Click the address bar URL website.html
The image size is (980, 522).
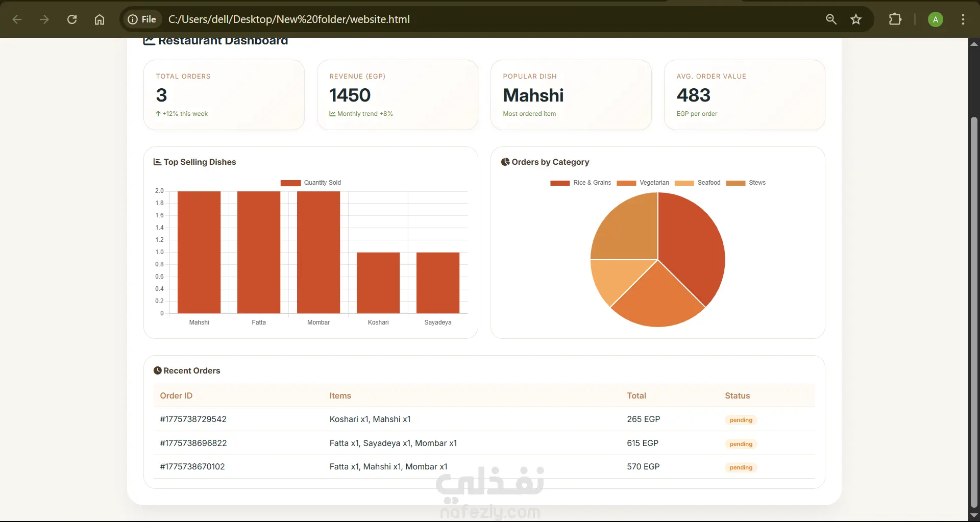click(289, 19)
